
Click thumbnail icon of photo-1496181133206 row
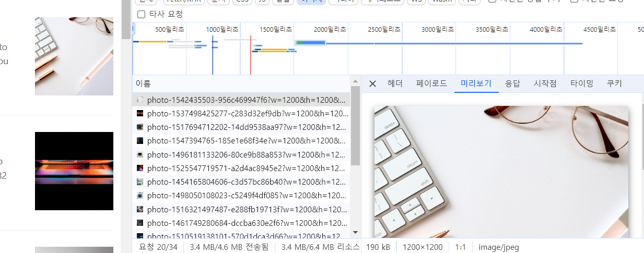[140, 154]
